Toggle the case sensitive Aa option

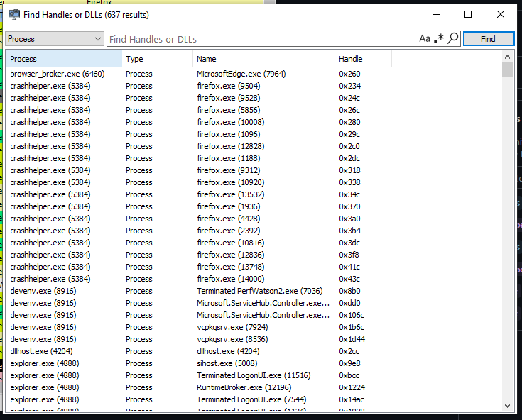(x=425, y=39)
